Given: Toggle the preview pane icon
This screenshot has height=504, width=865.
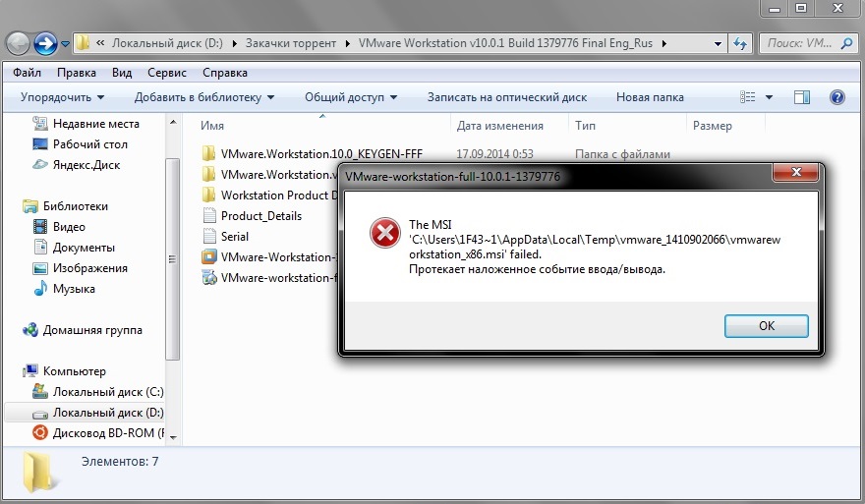Looking at the screenshot, I should 802,97.
